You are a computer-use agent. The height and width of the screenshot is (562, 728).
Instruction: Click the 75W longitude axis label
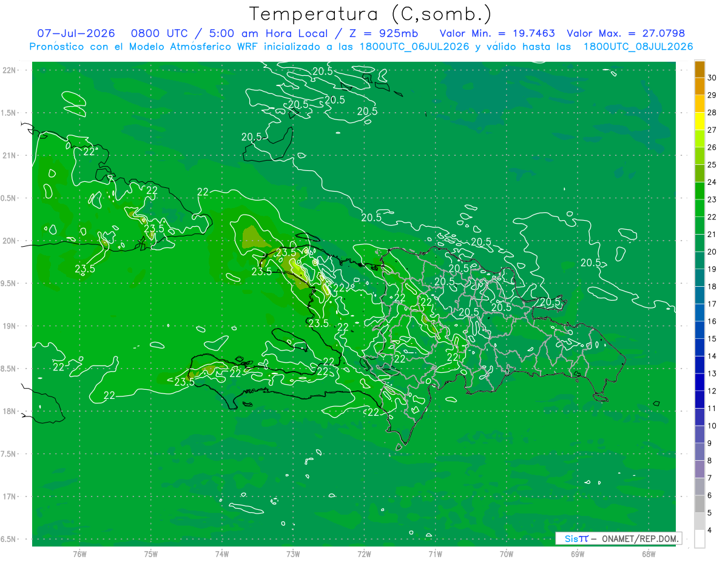150,554
